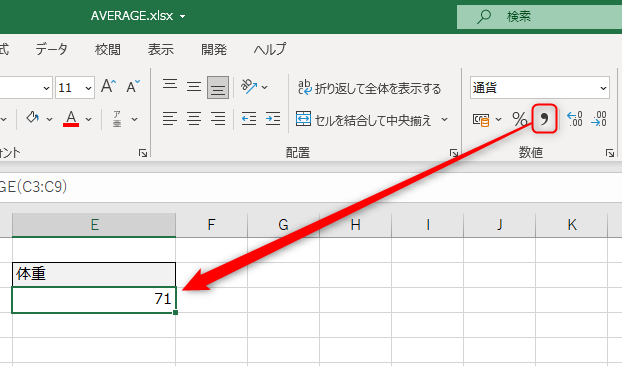This screenshot has height=366, width=622.
Task: Apply percent style
Action: click(x=519, y=119)
